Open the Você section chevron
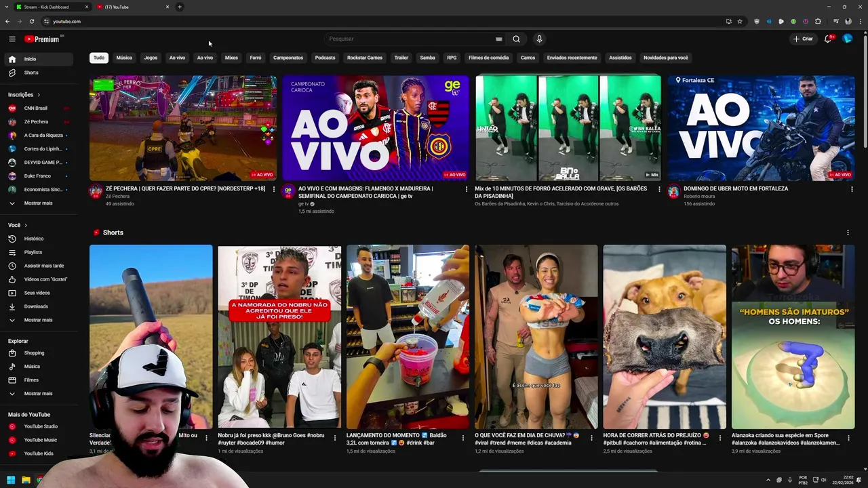Screen dimensions: 868x488 (26, 225)
